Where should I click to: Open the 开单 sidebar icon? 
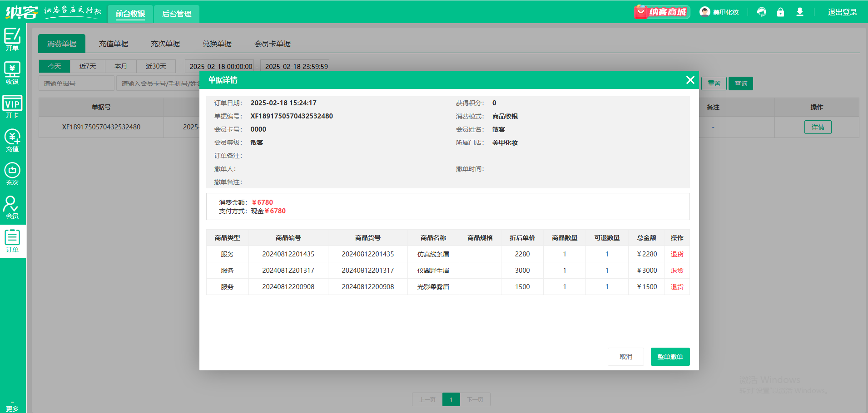[12, 39]
